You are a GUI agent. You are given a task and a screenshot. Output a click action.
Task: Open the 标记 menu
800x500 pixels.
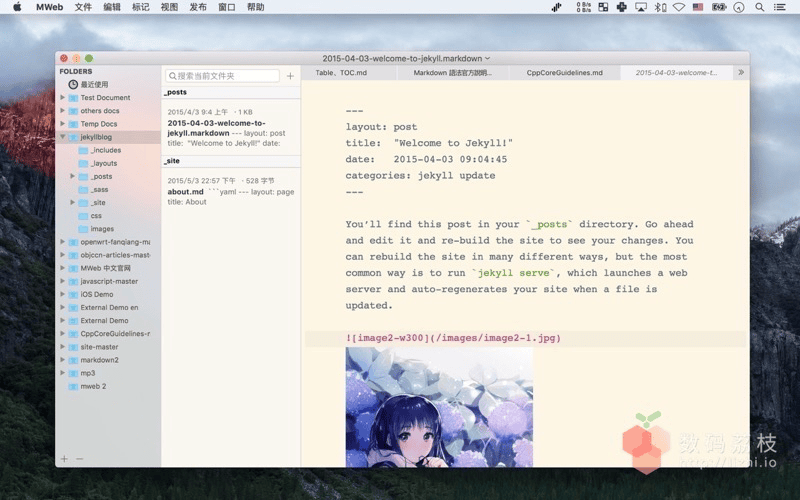pos(140,7)
